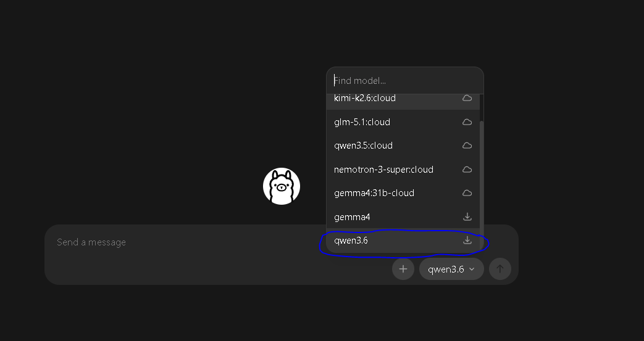Click the cloud icon next to nemotron-3-super:cloud
Viewport: 644px width, 341px height.
pos(467,170)
